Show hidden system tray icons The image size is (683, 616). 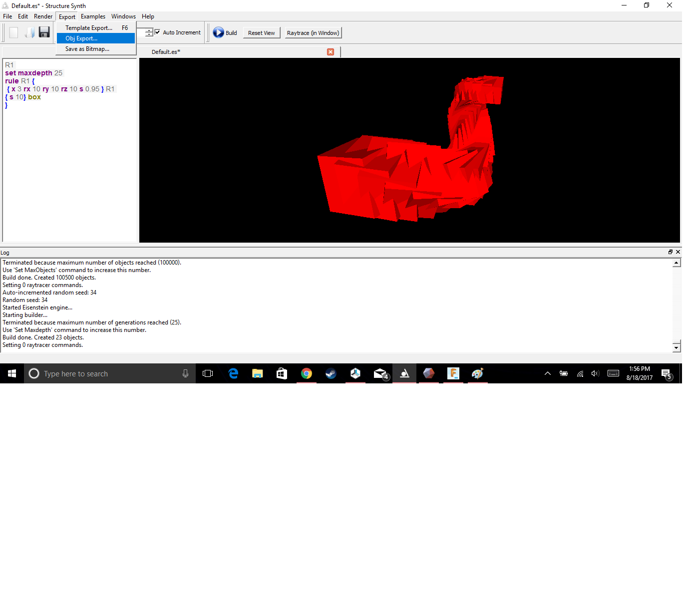click(548, 373)
